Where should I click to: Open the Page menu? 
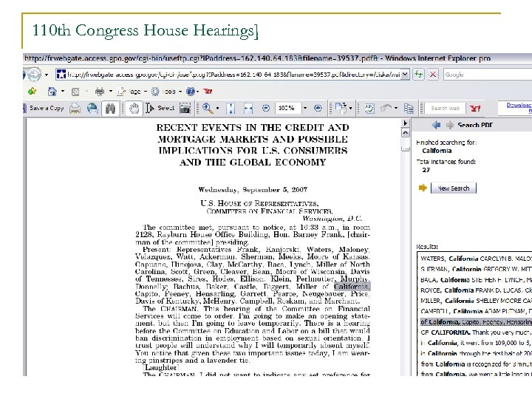[x=132, y=92]
